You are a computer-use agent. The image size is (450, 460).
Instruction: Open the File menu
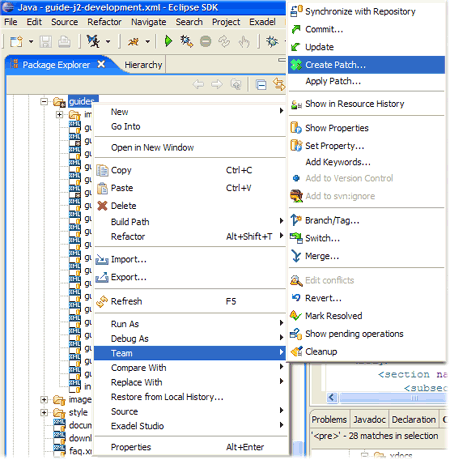point(11,22)
